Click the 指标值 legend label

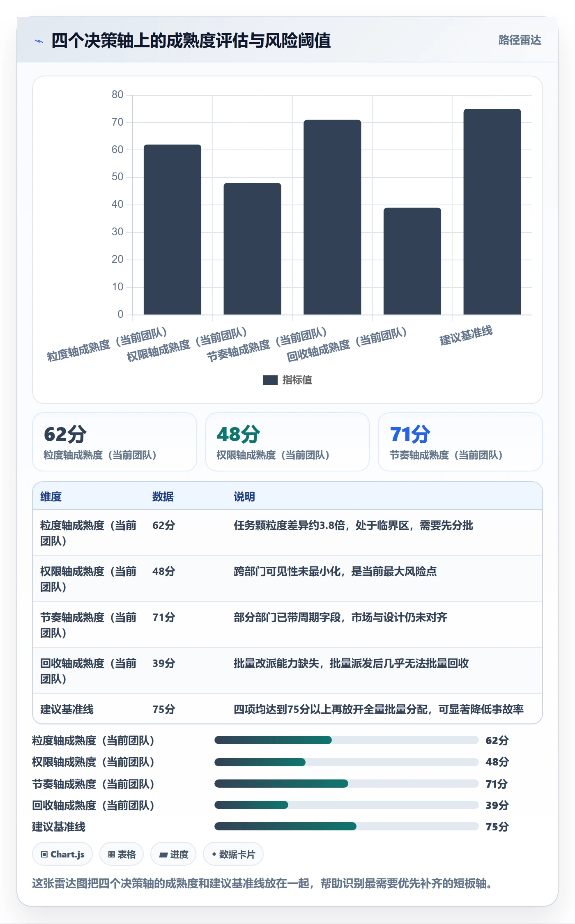(297, 380)
